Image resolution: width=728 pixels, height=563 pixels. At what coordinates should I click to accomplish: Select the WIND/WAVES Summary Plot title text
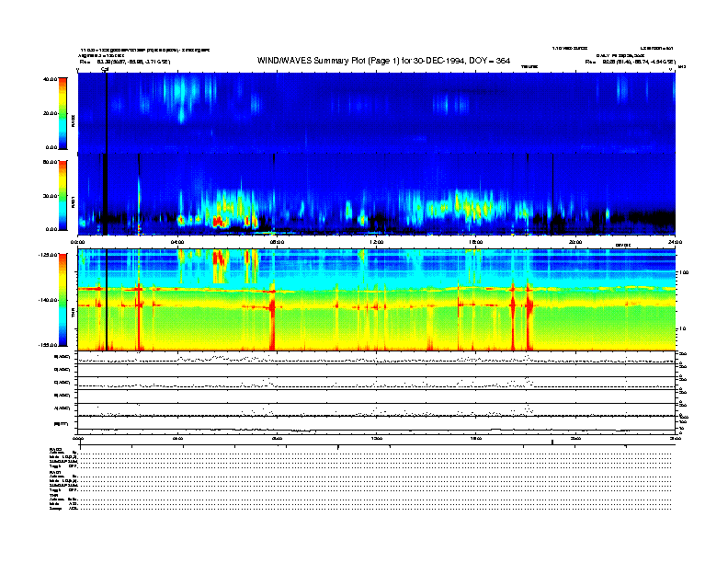click(383, 61)
